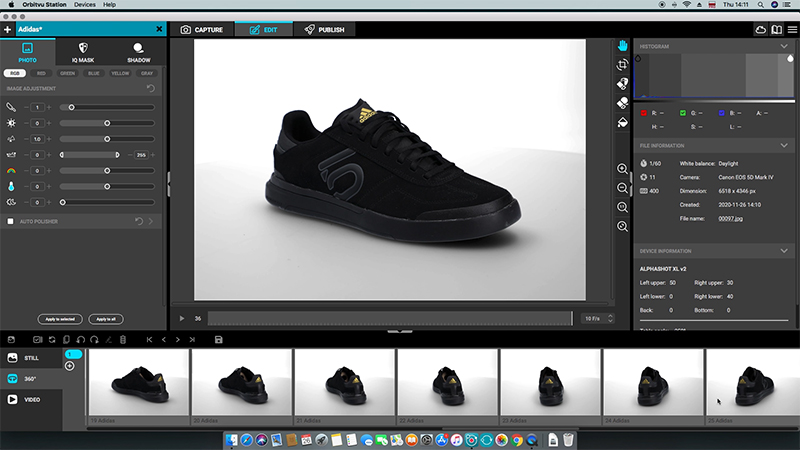800x450 pixels.
Task: Click the import icon at bottom toolbar left
Action: click(x=11, y=340)
